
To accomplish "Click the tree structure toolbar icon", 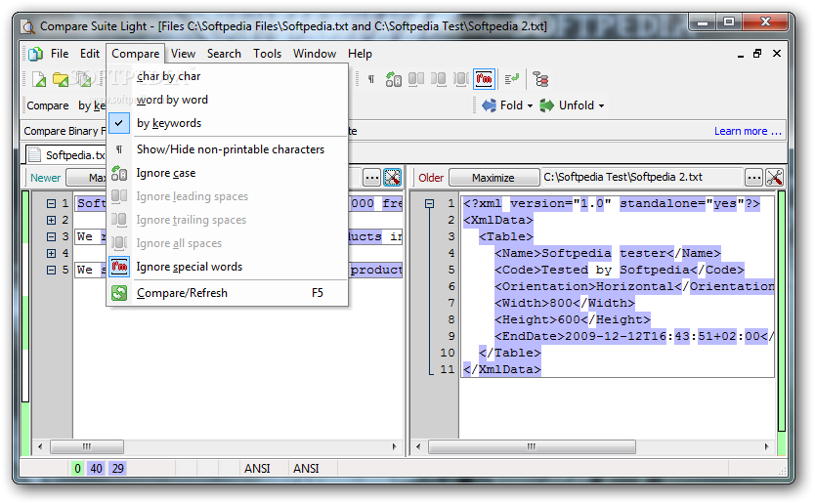I will 540,79.
